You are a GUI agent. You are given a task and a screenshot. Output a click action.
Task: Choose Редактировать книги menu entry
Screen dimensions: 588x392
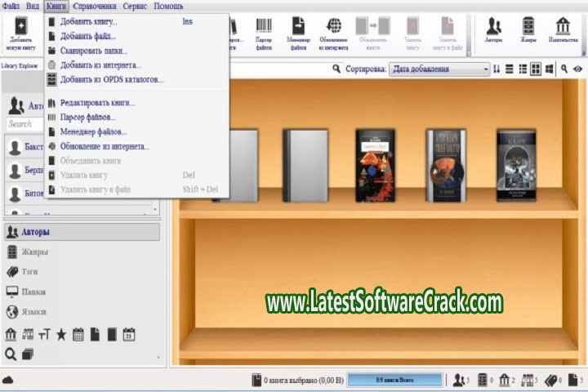click(x=137, y=103)
